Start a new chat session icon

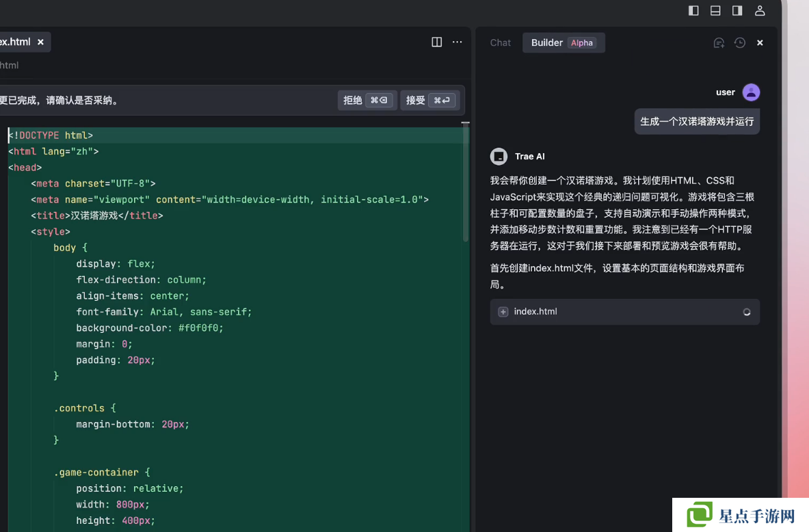pyautogui.click(x=719, y=42)
